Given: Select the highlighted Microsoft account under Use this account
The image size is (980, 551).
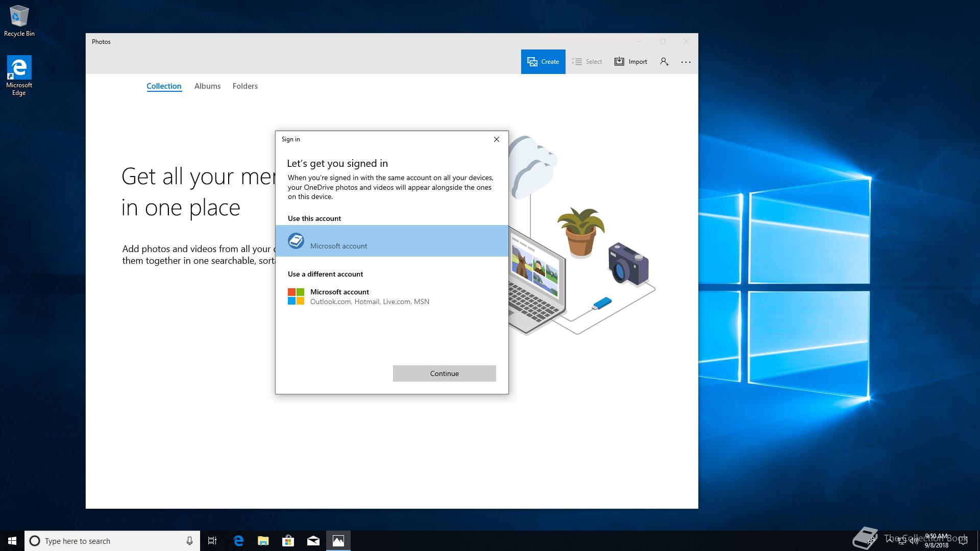Looking at the screenshot, I should coord(392,241).
